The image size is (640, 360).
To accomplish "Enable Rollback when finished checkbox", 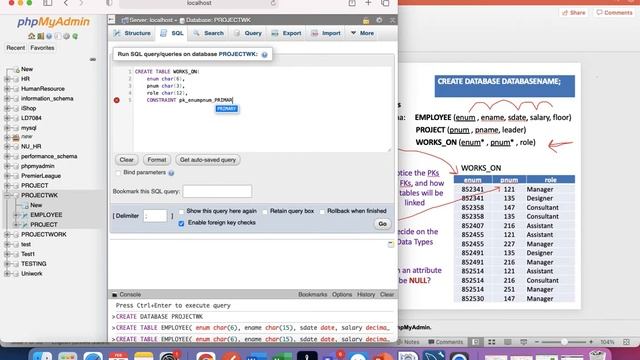I will tap(322, 211).
